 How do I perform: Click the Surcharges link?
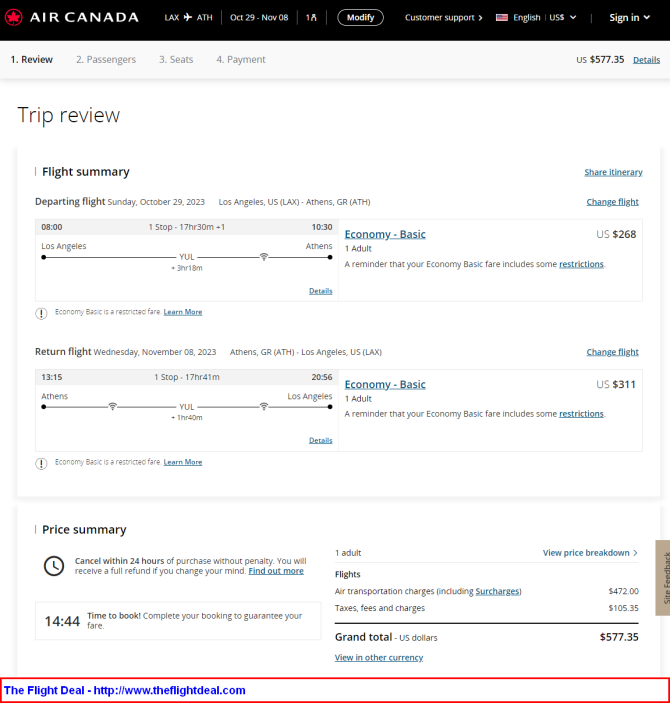click(x=497, y=591)
